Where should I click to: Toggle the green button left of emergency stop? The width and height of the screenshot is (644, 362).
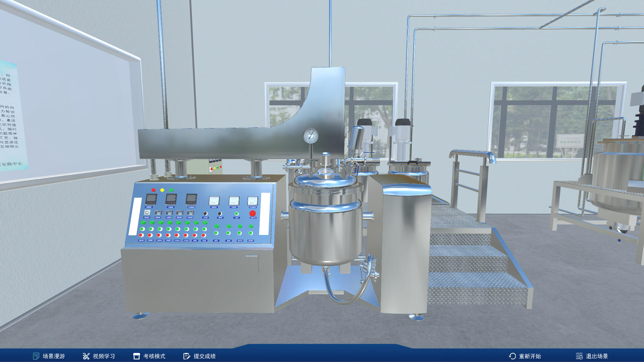236,214
